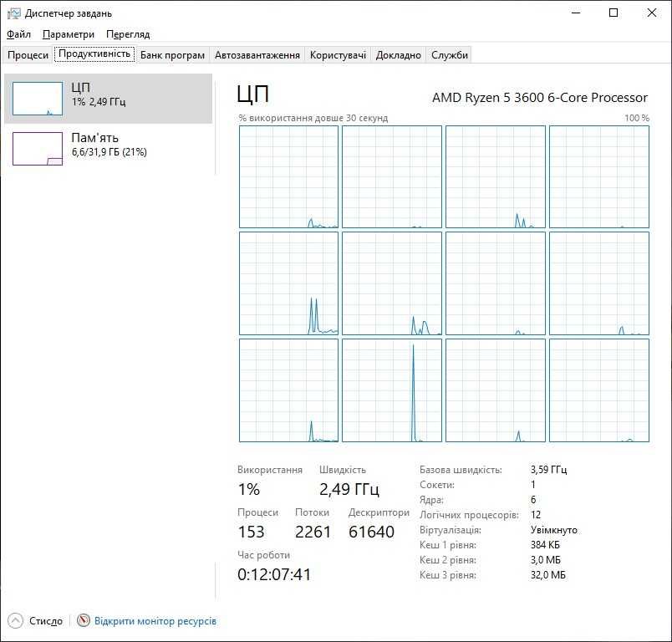Viewport: 672px width, 642px height.
Task: Click the collapse arrow icon beside Стисло
Action: [15, 620]
